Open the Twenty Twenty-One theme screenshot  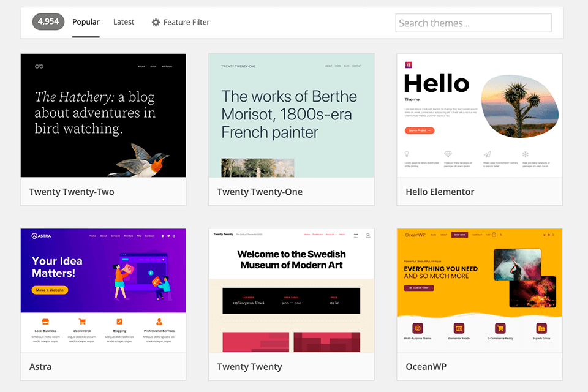(x=292, y=115)
